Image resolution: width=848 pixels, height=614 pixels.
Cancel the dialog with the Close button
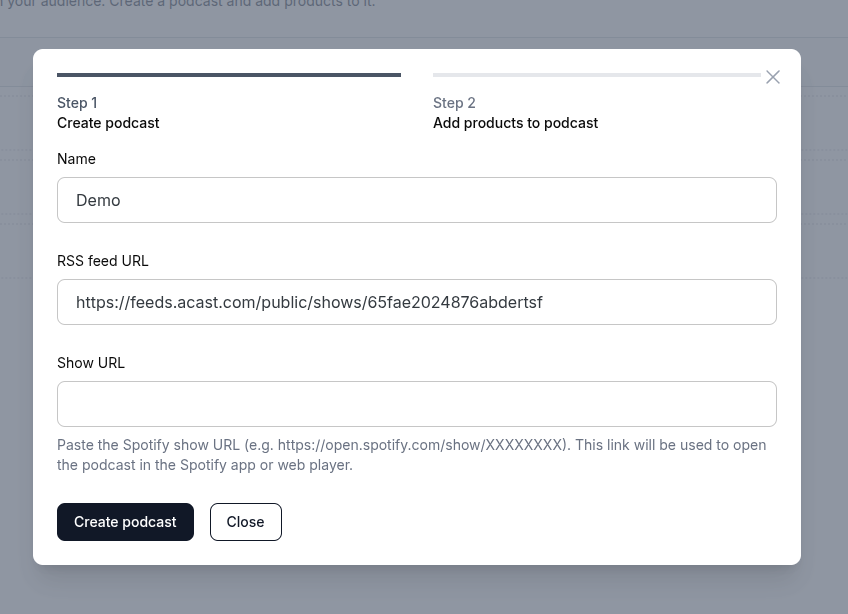[x=245, y=521]
